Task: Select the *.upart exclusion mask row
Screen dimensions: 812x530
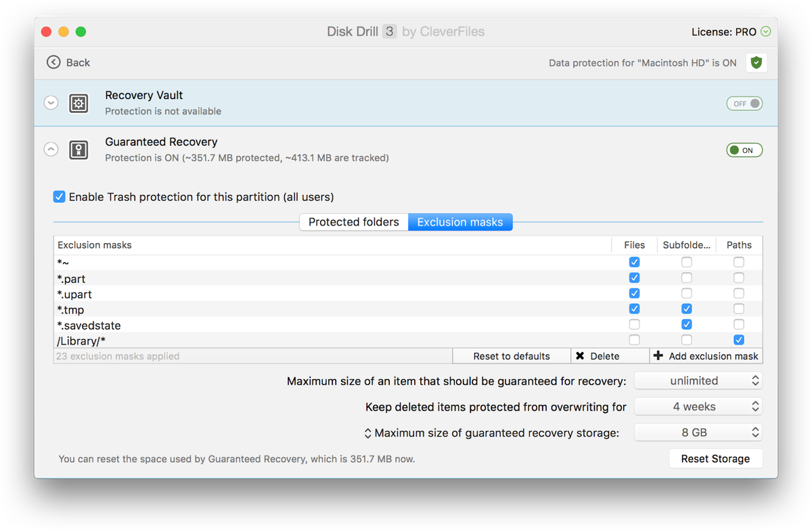Action: tap(408, 294)
